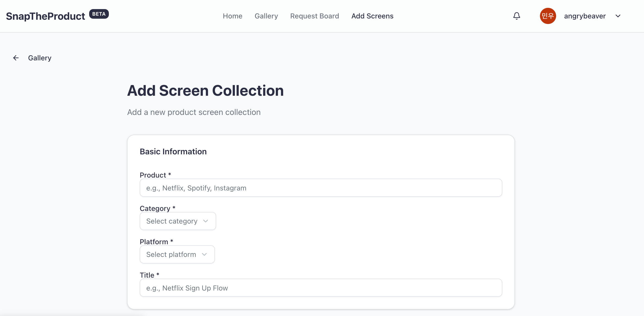This screenshot has width=644, height=316.
Task: Click the angrybeaver username
Action: pos(585,16)
